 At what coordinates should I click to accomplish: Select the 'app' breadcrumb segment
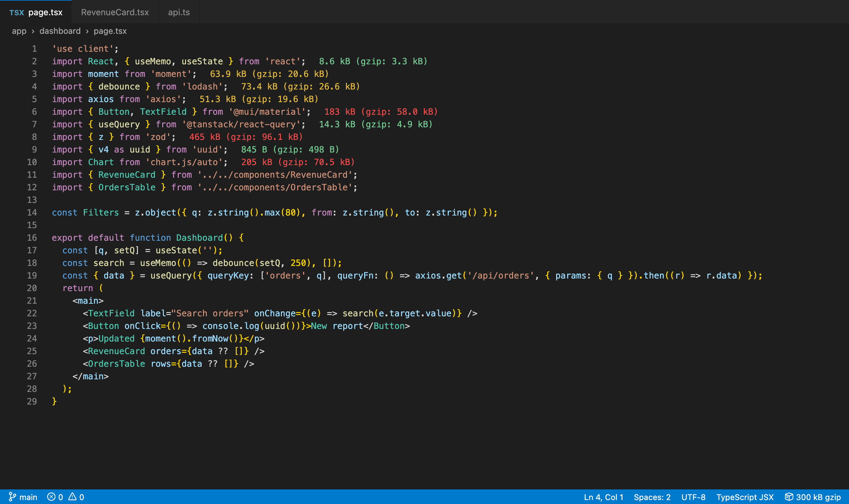pyautogui.click(x=19, y=31)
